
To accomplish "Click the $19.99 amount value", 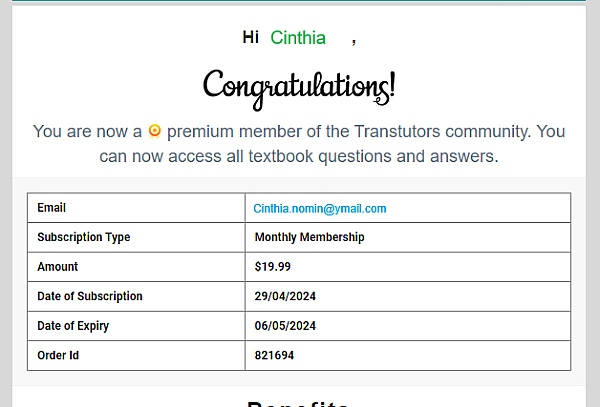I will (272, 267).
